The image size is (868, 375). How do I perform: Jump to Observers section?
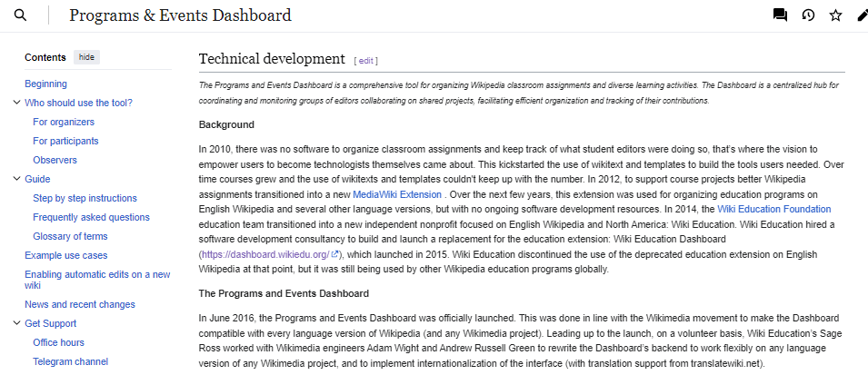55,161
